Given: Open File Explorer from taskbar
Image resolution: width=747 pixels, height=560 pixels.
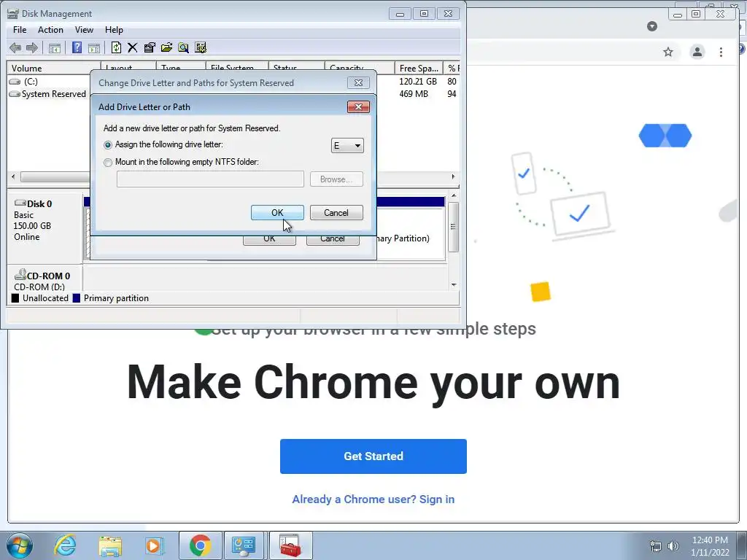Looking at the screenshot, I should tap(110, 546).
